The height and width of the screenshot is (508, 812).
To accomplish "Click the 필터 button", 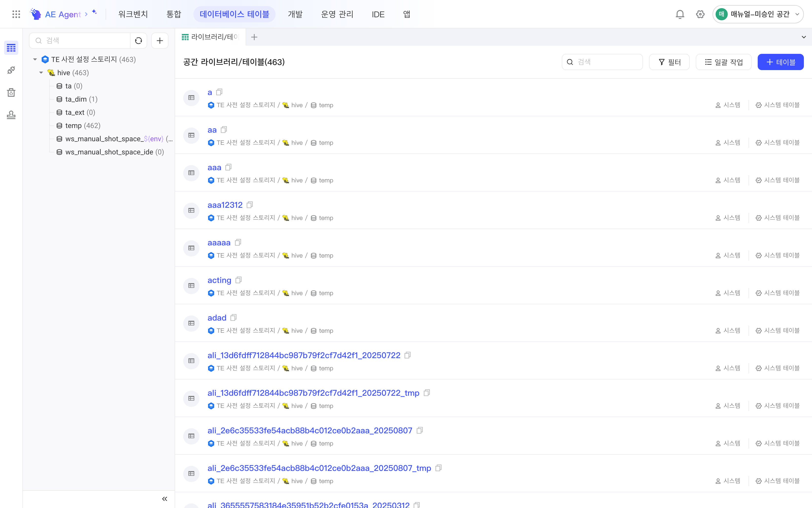I will pyautogui.click(x=669, y=62).
